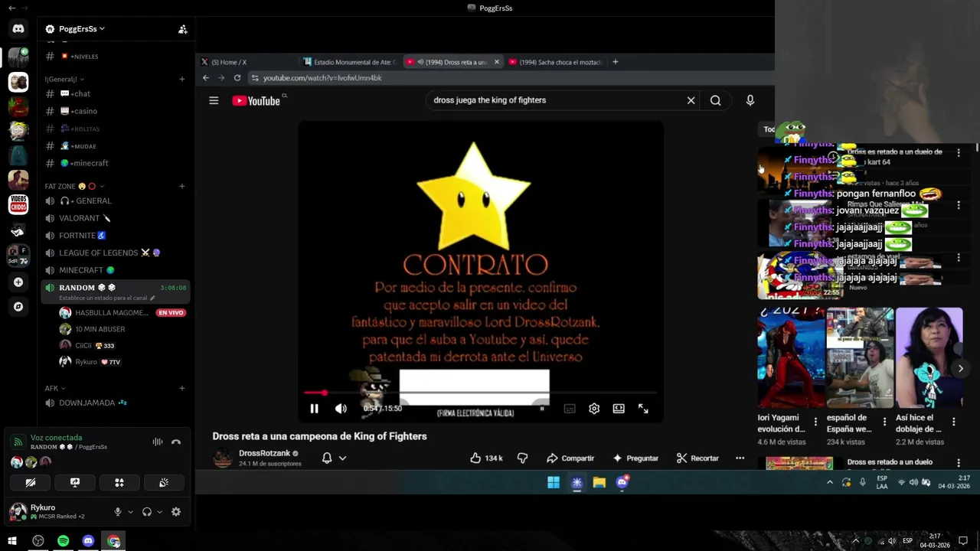Click the add a server plus icon

coord(18,282)
